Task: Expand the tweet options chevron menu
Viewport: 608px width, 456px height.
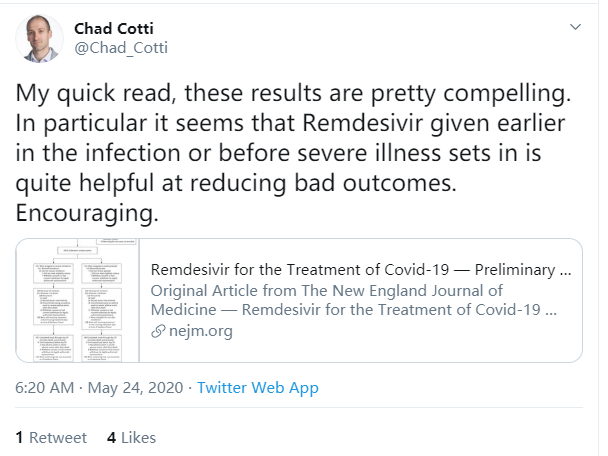Action: pos(574,25)
